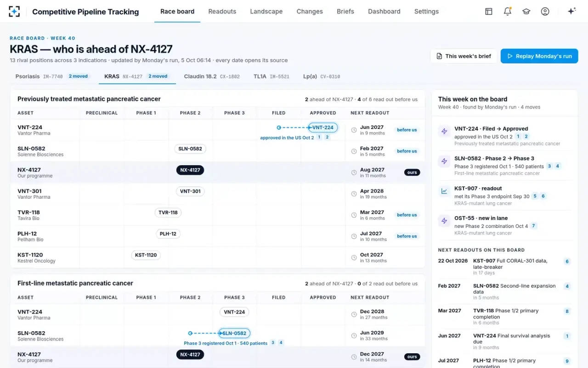Click clock icon next to Jun 2027 readout

[354, 130]
